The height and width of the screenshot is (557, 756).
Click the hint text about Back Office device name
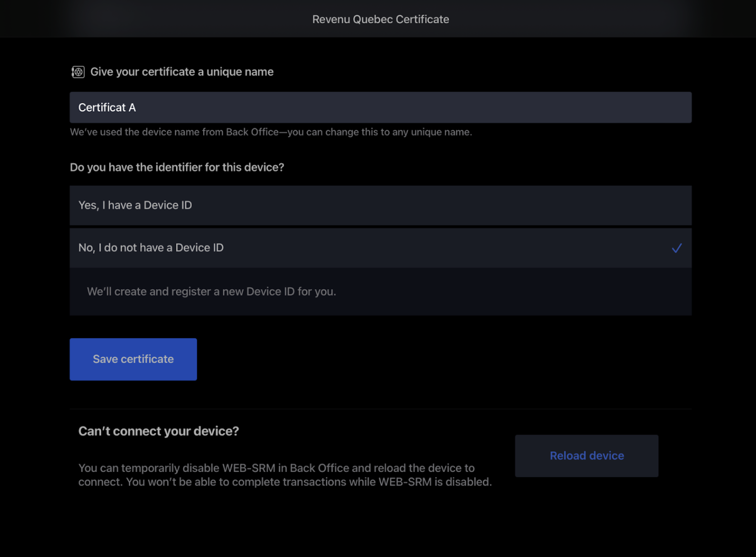coord(271,132)
